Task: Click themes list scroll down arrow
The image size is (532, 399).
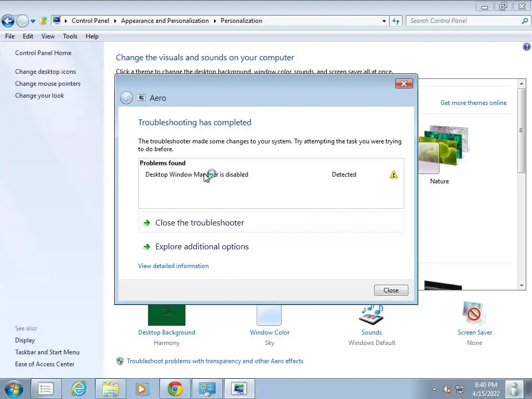Action: 522,286
